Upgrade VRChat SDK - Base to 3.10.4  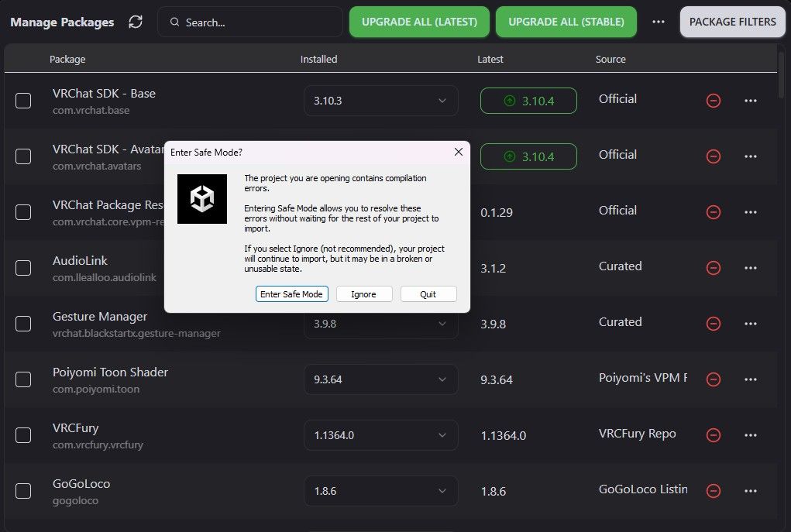pyautogui.click(x=528, y=101)
